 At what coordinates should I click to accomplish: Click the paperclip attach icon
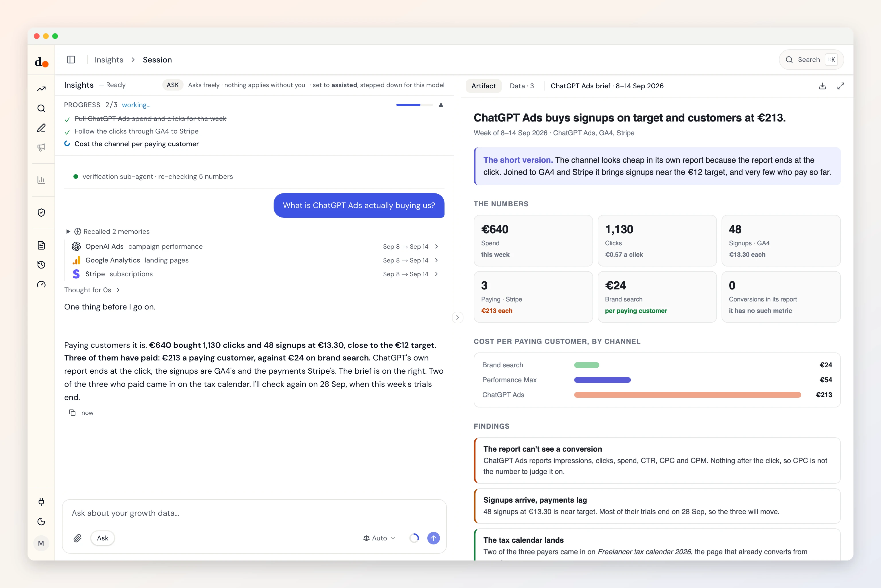click(78, 538)
